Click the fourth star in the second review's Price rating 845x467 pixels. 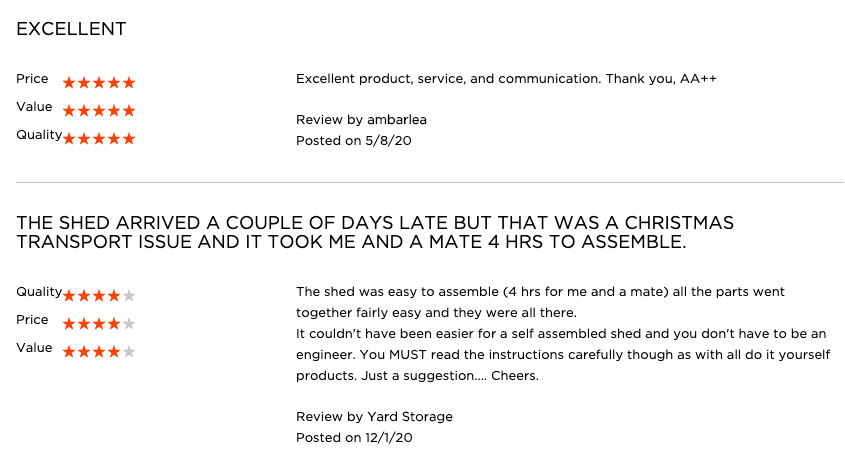click(x=114, y=324)
